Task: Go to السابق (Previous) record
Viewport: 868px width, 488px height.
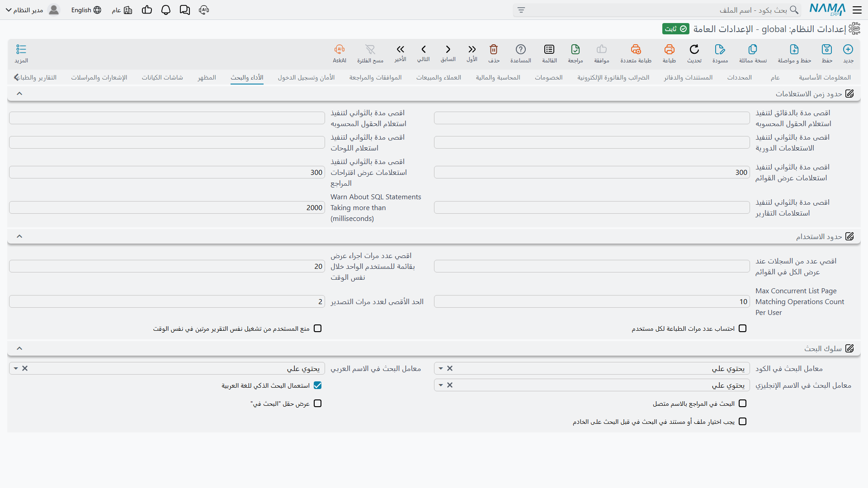Action: coord(448,49)
